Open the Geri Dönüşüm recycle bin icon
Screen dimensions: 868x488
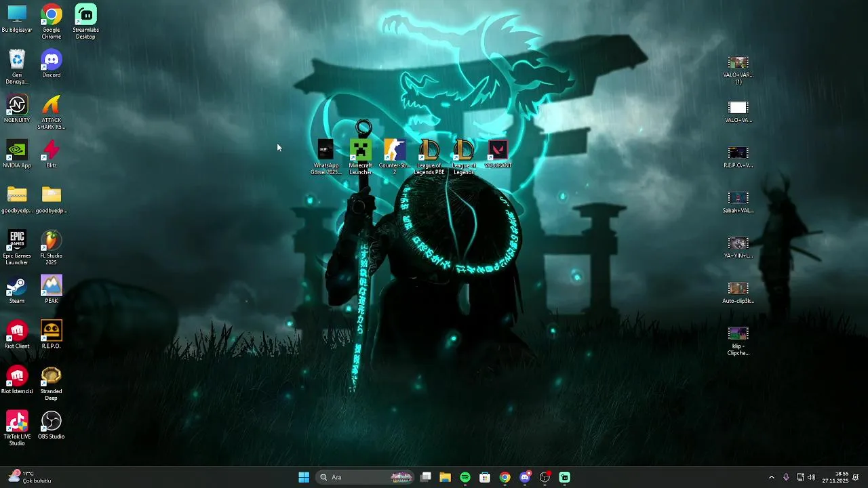(17, 66)
